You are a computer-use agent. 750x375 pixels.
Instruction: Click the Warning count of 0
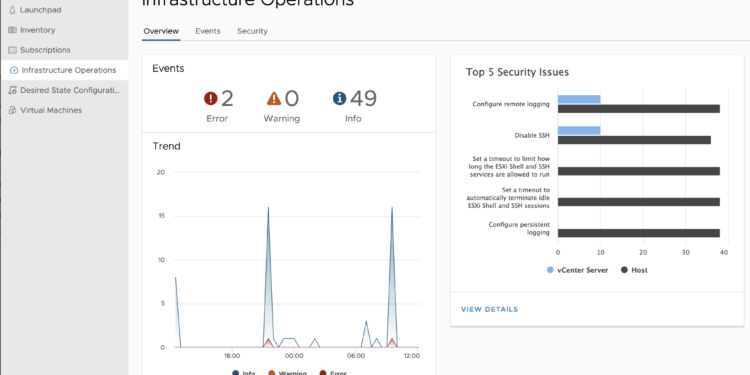(292, 99)
